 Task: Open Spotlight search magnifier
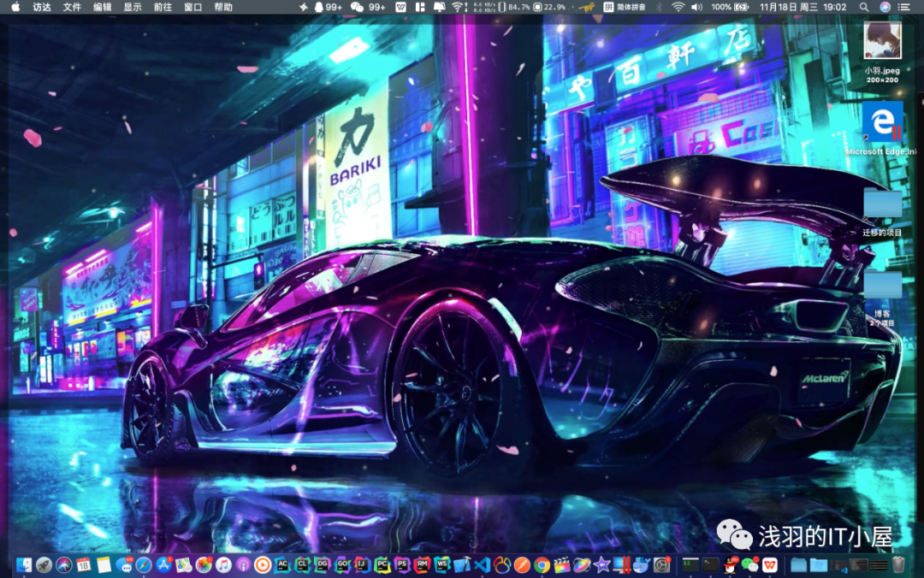864,7
